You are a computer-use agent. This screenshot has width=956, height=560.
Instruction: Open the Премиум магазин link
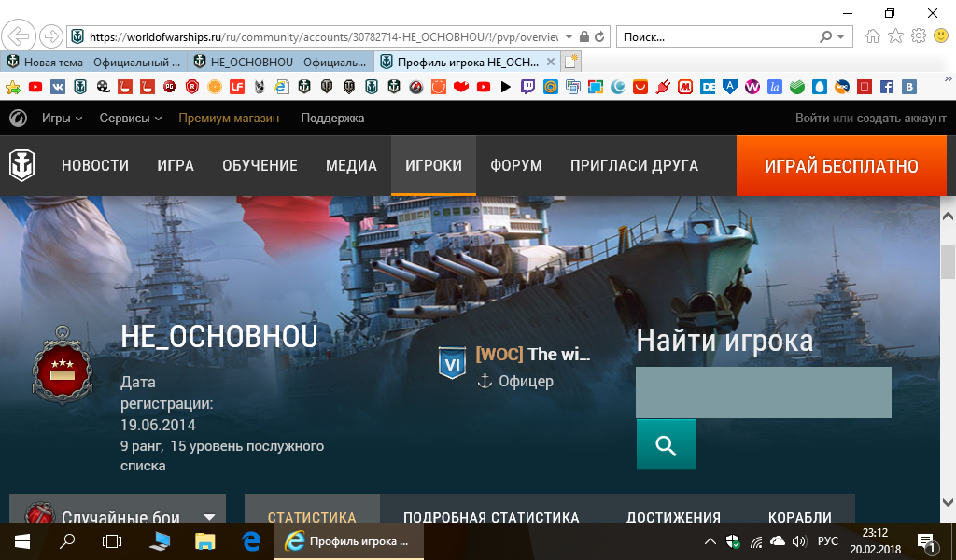pos(229,119)
